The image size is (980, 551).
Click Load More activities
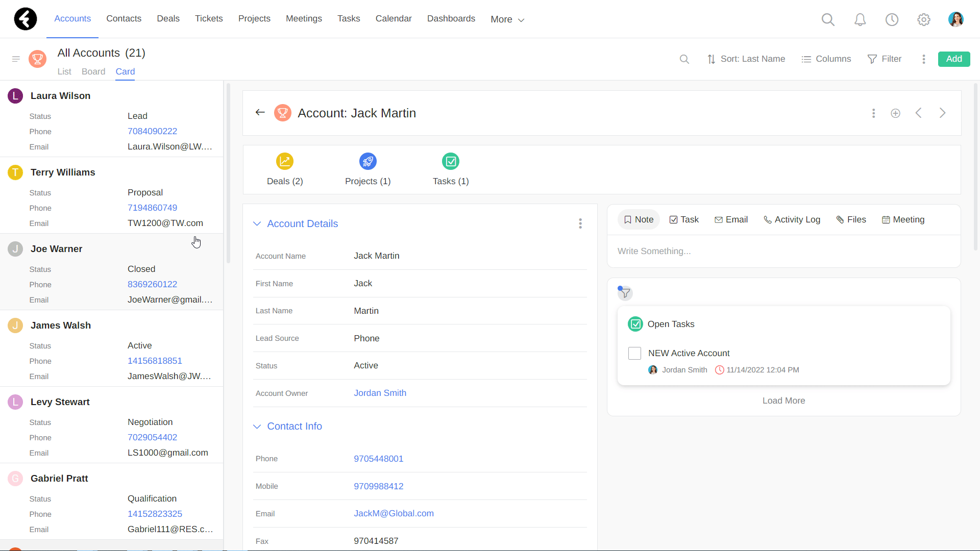(x=784, y=401)
